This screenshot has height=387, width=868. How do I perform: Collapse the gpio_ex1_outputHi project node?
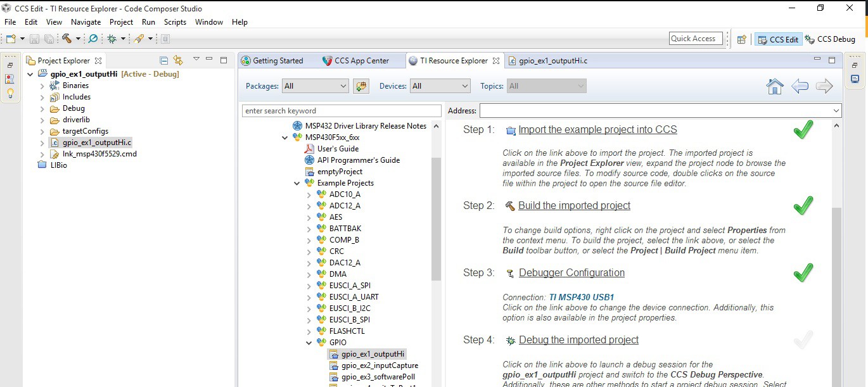click(x=30, y=74)
